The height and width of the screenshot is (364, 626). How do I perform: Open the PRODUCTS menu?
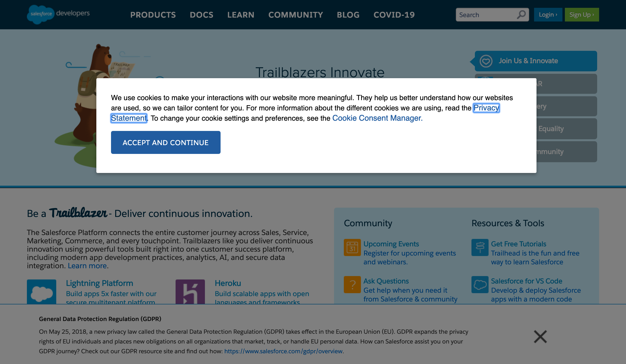click(x=153, y=15)
